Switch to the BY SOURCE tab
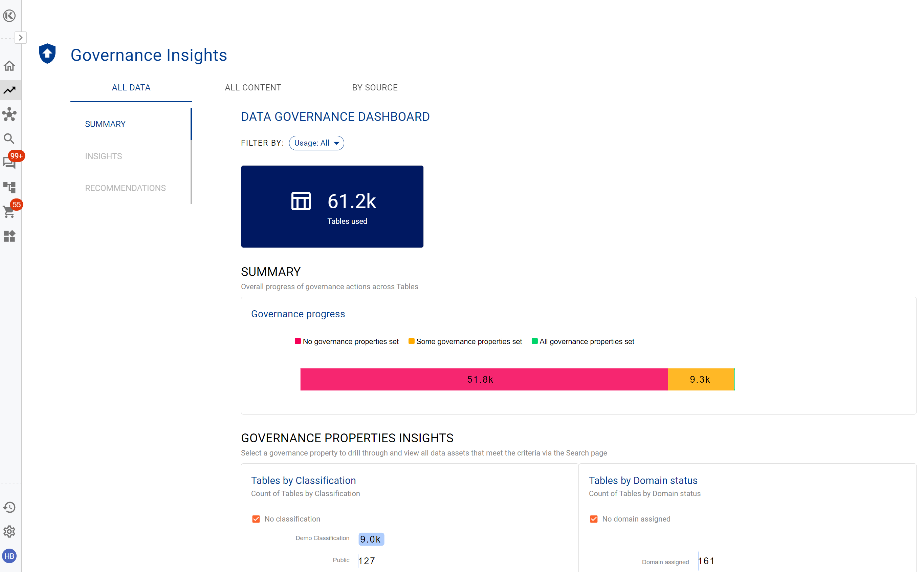Viewport: 924px width, 572px height. pos(375,87)
